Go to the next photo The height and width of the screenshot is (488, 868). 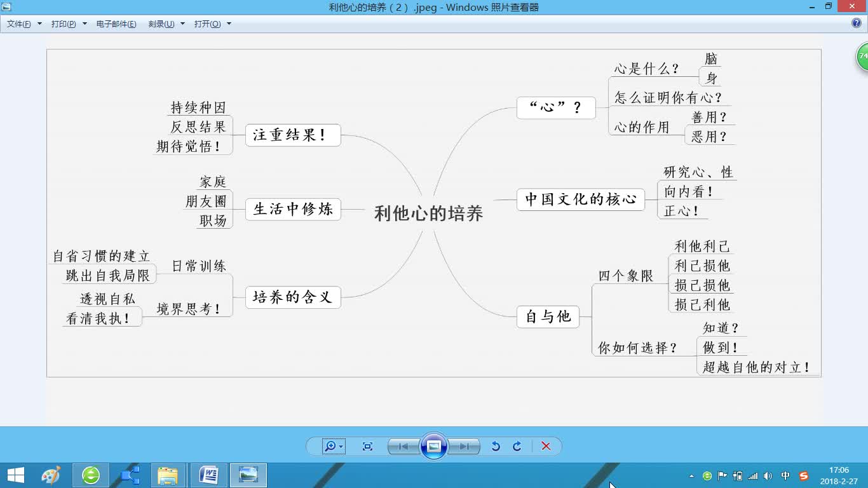point(465,447)
